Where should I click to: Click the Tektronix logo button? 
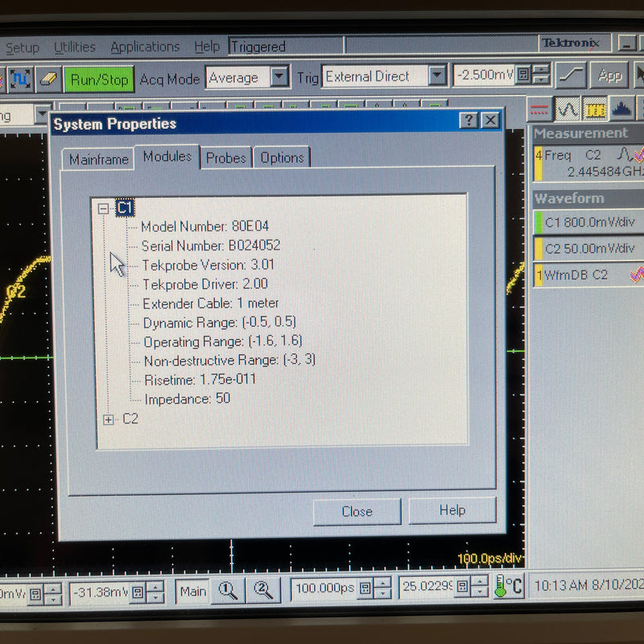coord(573,43)
